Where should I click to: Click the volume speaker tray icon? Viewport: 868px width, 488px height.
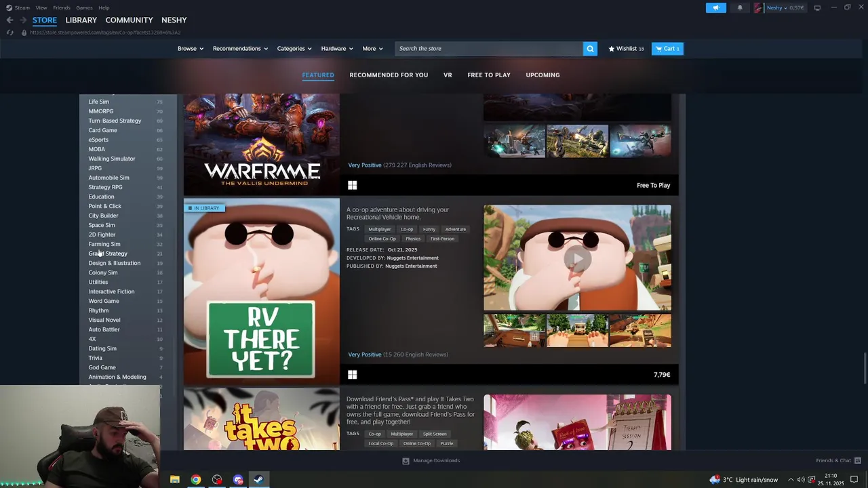801,480
